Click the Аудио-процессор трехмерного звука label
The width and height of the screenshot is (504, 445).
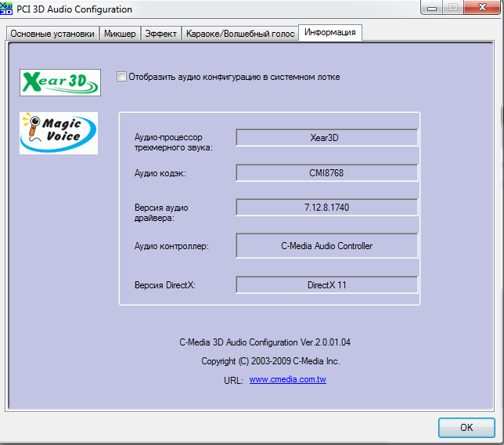(x=174, y=143)
